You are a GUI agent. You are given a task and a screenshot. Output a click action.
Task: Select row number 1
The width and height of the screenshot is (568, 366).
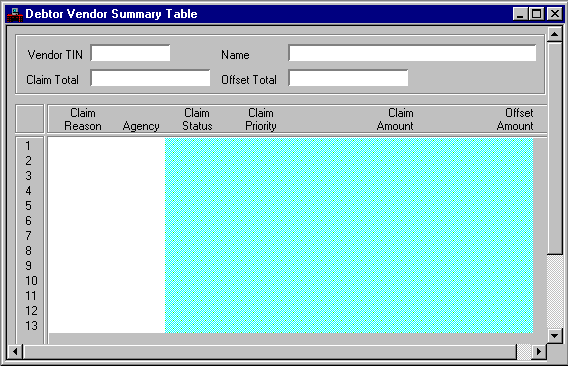click(x=28, y=146)
